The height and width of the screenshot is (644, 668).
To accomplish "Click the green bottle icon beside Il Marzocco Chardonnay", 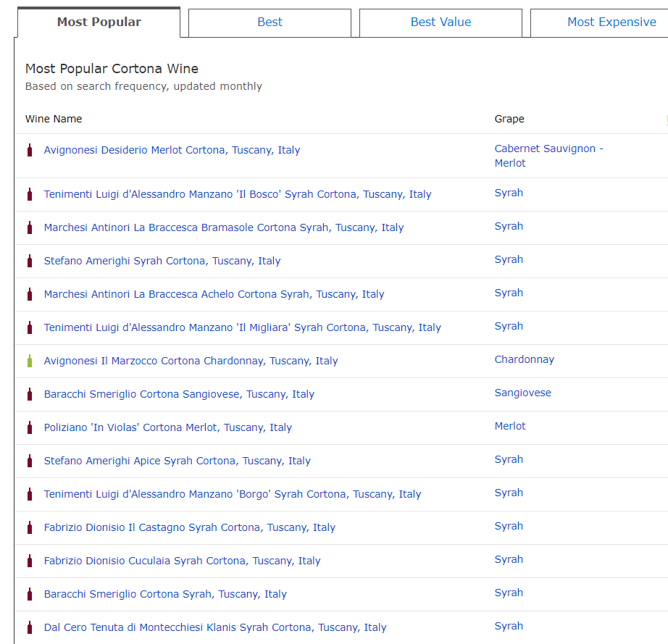I will (x=30, y=361).
